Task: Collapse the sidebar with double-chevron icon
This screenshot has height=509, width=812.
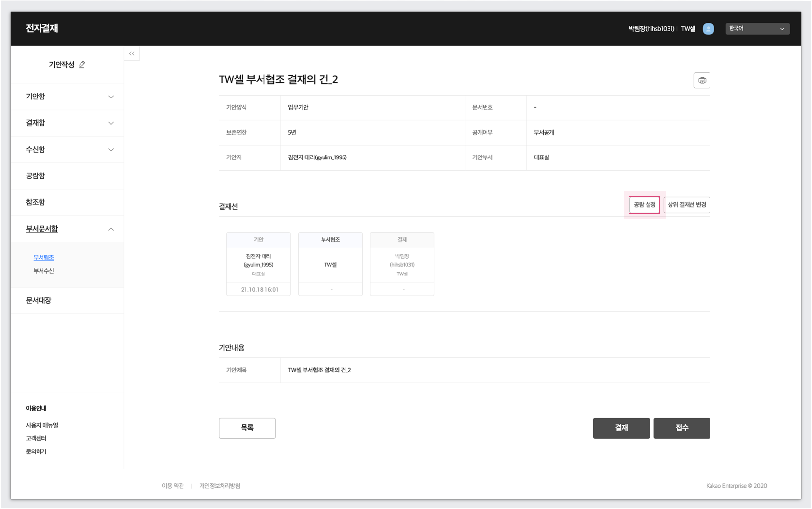Action: (132, 53)
